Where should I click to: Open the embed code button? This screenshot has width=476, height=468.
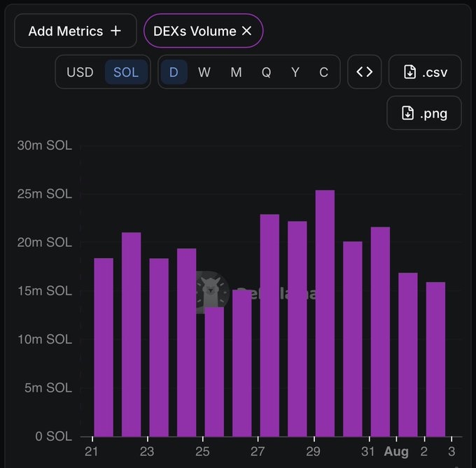coord(364,72)
